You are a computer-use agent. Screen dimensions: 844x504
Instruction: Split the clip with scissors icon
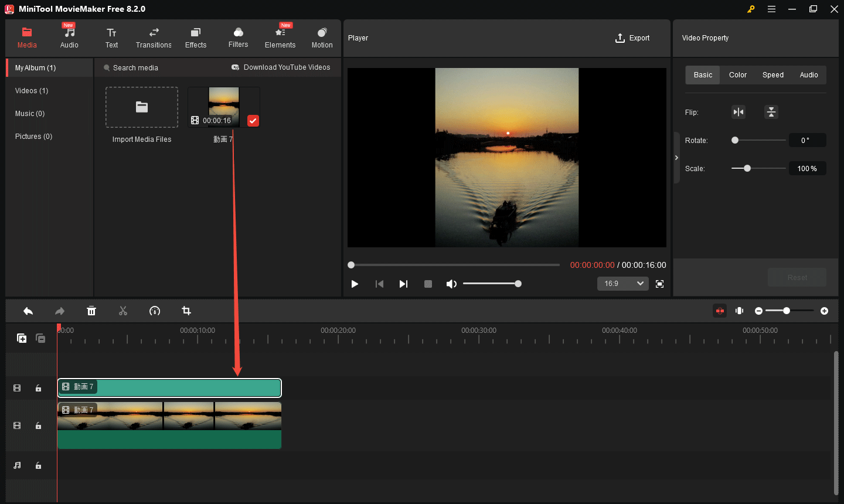[x=123, y=311]
